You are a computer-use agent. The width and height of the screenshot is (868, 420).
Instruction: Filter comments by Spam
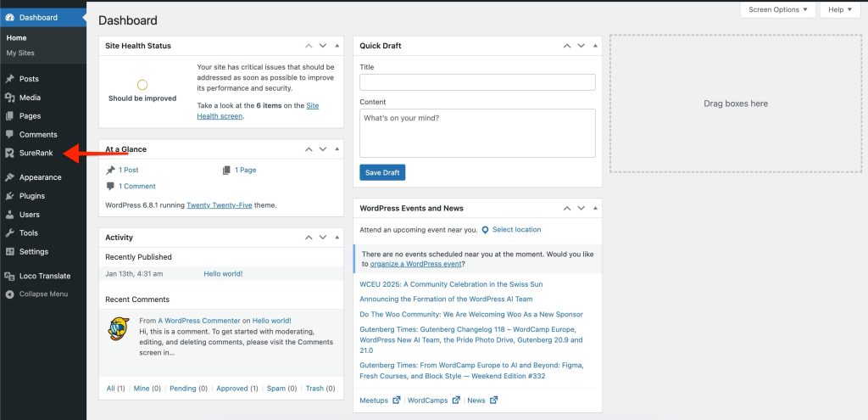click(276, 389)
